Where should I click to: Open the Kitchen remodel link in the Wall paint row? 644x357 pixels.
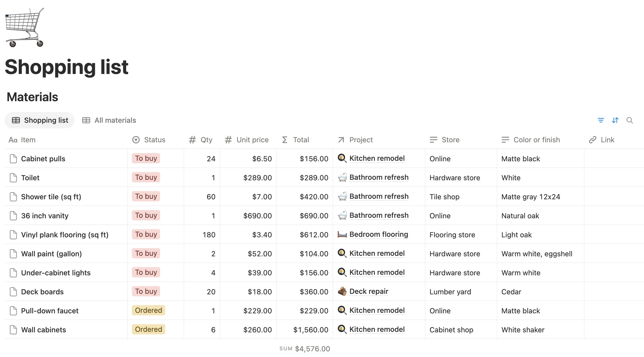click(377, 253)
